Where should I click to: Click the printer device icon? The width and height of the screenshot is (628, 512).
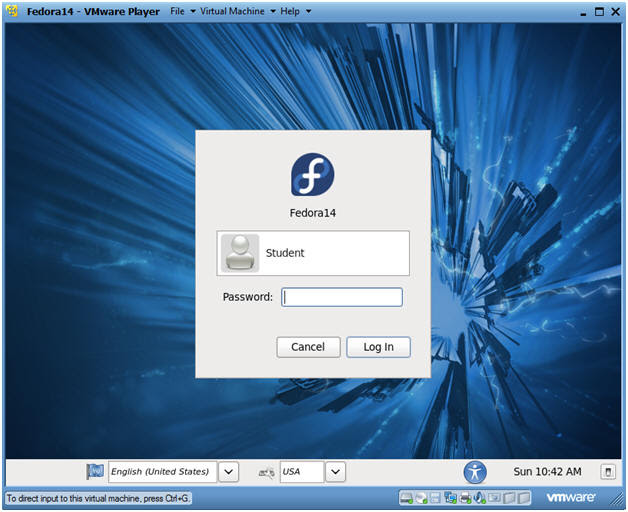tap(465, 498)
